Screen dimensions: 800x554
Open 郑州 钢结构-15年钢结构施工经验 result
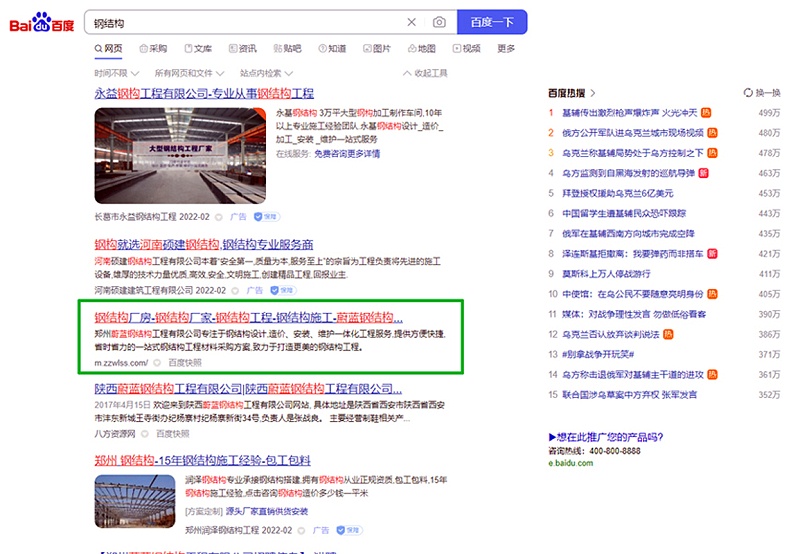203,461
